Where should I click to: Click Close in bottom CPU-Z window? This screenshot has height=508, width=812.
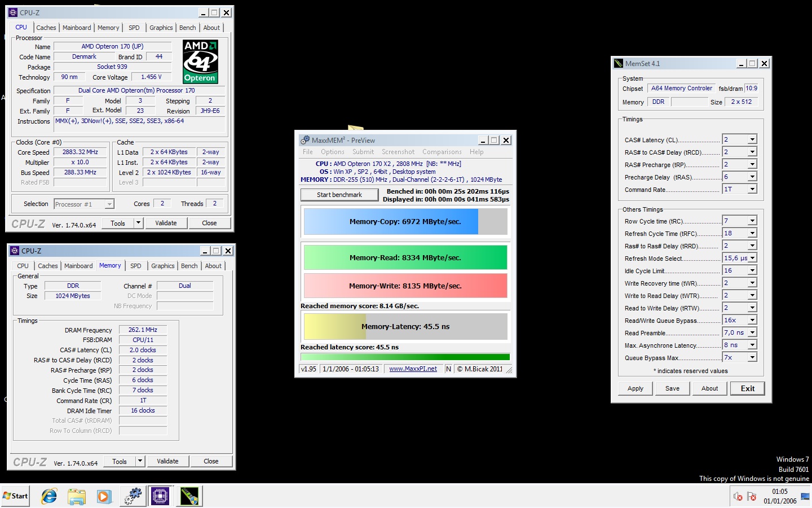(x=211, y=461)
